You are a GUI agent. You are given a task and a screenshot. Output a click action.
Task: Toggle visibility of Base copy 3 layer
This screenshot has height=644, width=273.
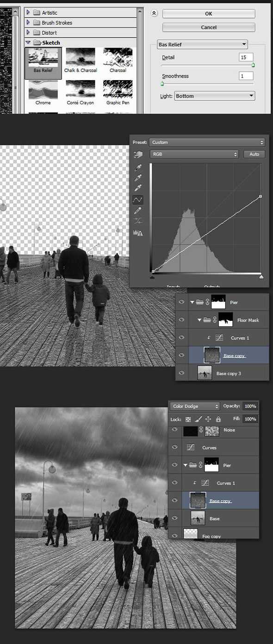(181, 373)
